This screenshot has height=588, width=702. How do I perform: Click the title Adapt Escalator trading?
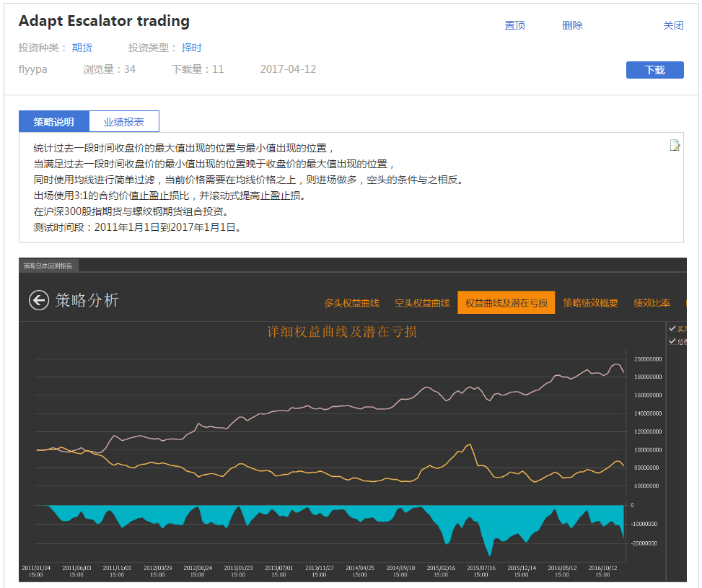coord(104,21)
